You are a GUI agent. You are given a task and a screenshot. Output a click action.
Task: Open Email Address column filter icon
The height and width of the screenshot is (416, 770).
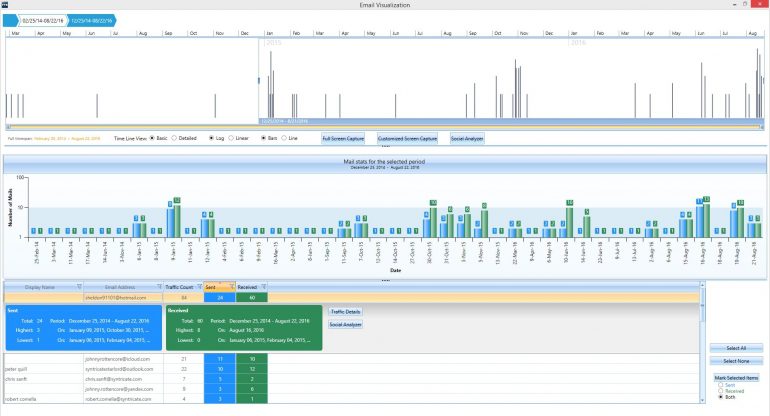(x=157, y=286)
